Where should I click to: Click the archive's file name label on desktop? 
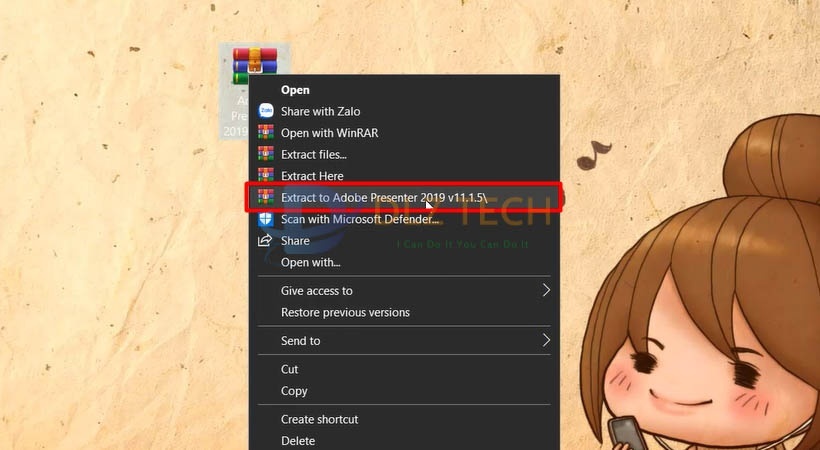236,116
